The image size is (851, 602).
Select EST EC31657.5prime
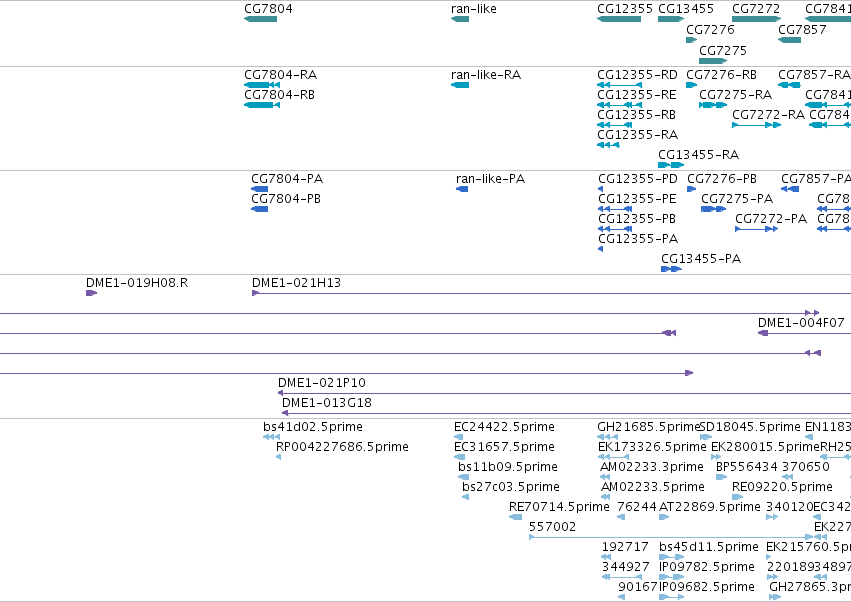(459, 457)
